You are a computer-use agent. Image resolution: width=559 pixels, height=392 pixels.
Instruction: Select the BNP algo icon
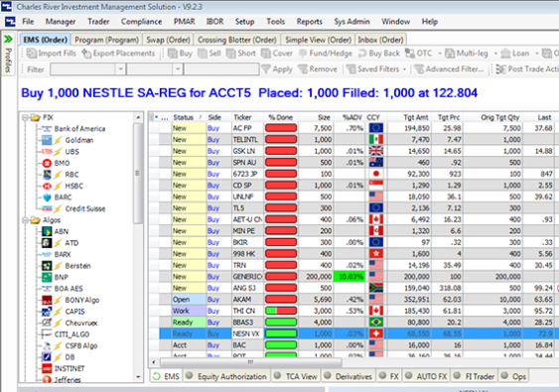tap(47, 277)
